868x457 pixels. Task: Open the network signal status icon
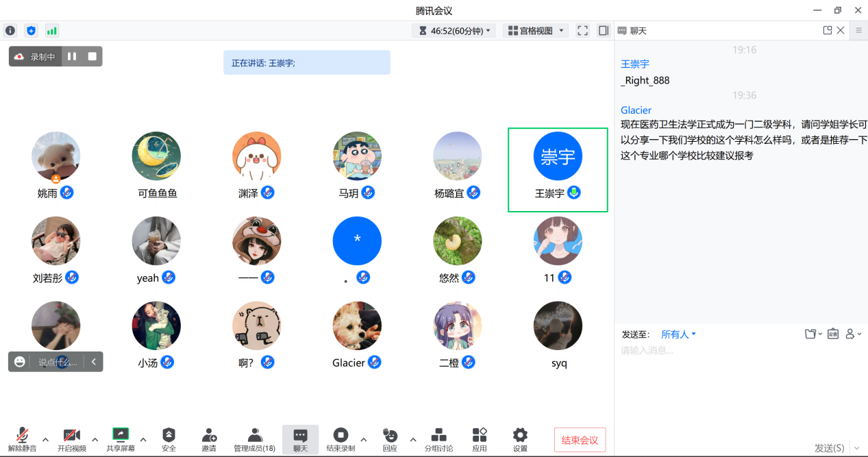[x=51, y=31]
